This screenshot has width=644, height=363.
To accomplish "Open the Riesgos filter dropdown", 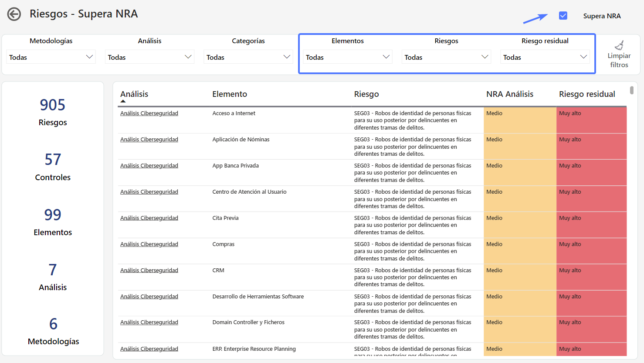I will point(446,57).
